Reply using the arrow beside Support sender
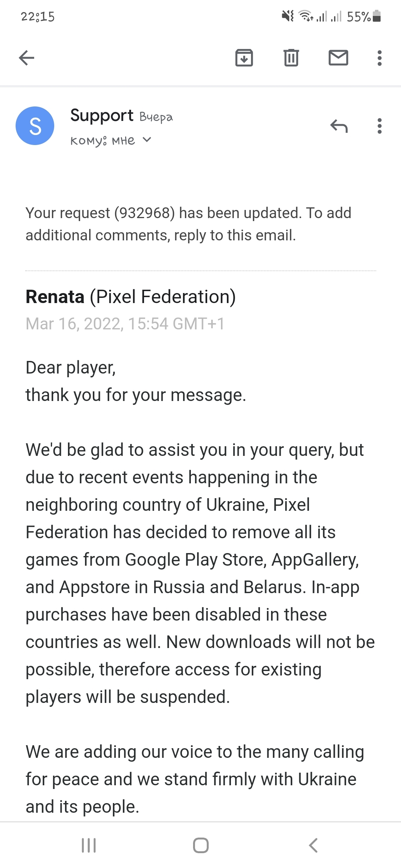Screen dimensions: 401x868 click(x=339, y=126)
